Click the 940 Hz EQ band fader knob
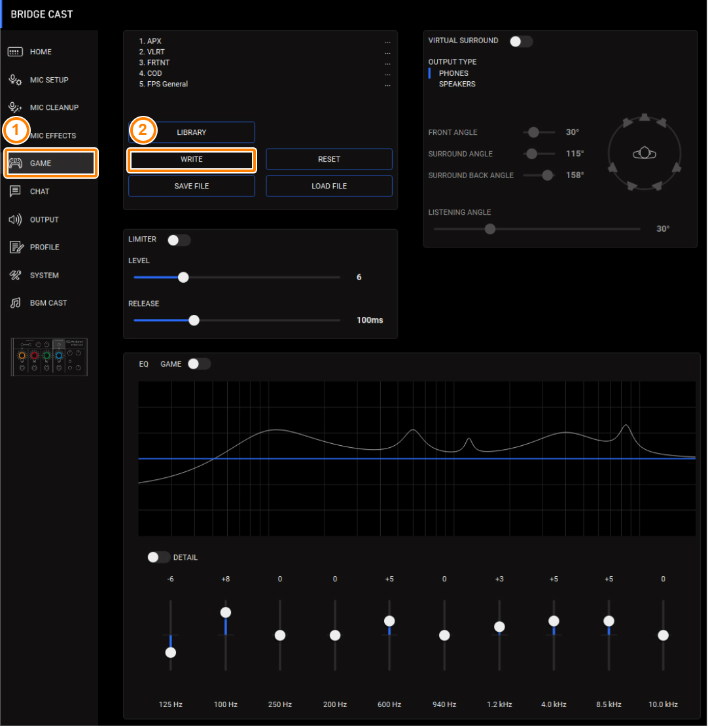Viewport: 708px width, 728px height. [x=444, y=635]
